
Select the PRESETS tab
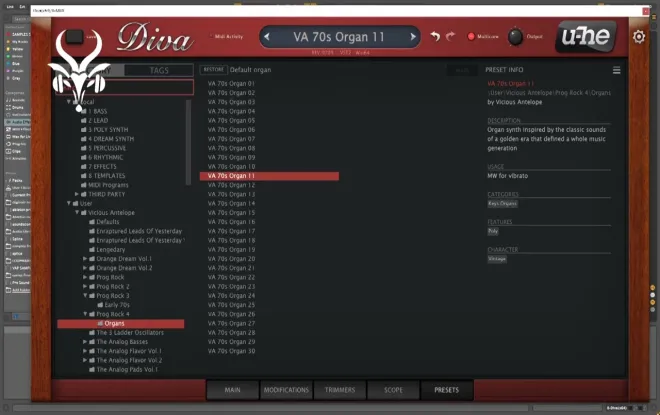(447, 390)
